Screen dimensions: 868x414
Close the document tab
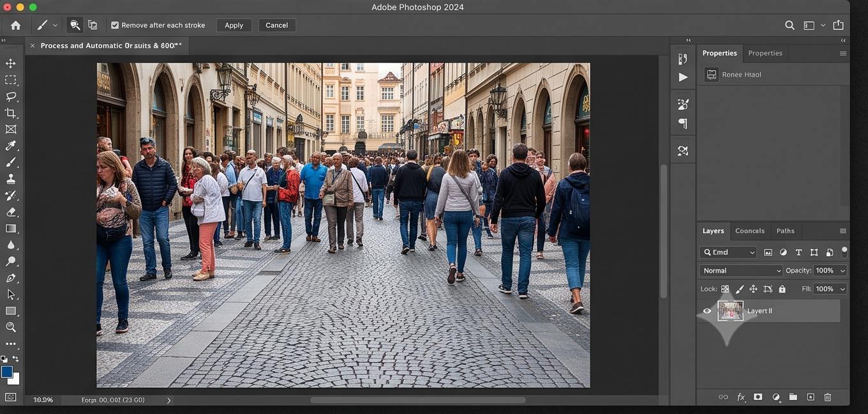click(33, 45)
